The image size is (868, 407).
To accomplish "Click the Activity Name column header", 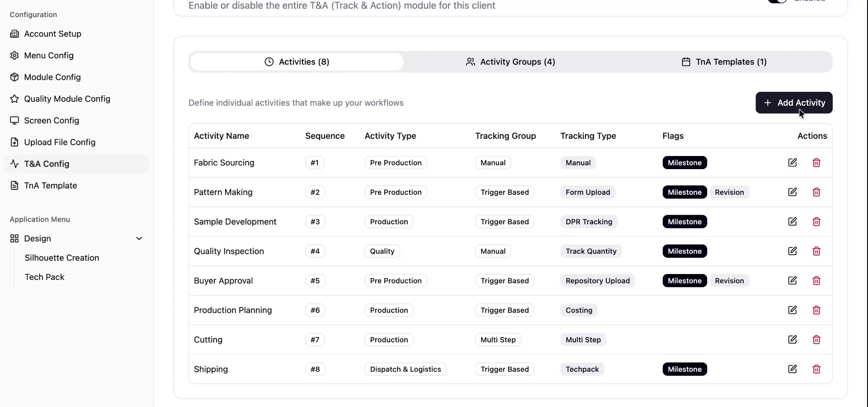I will click(x=221, y=136).
